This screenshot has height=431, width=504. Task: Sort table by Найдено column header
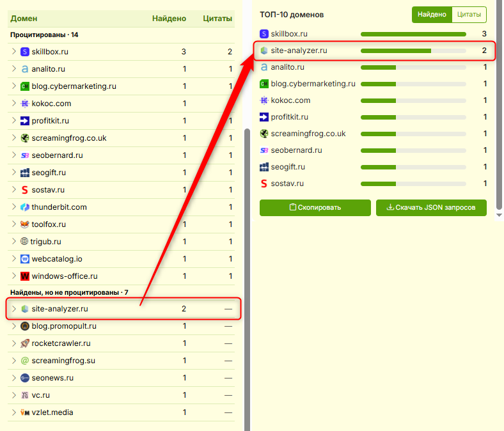(169, 19)
